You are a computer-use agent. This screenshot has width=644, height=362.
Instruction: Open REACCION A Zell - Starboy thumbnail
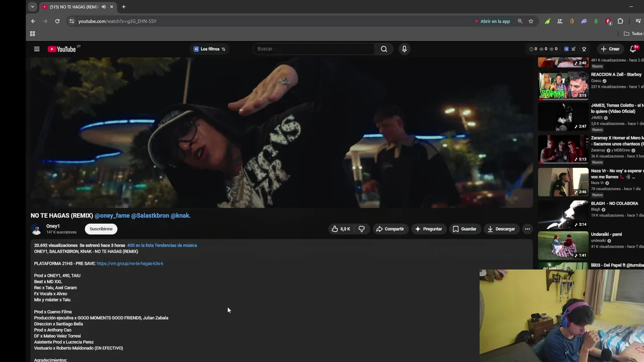click(x=563, y=84)
